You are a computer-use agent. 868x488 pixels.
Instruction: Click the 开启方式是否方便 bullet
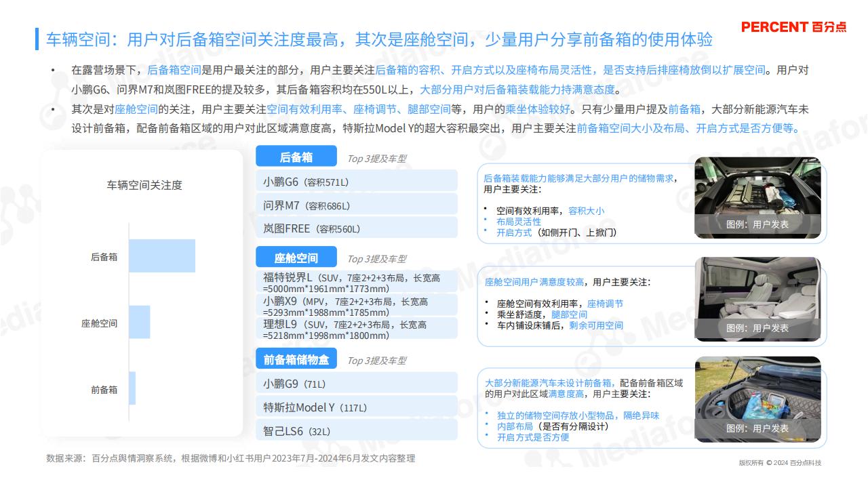point(533,437)
